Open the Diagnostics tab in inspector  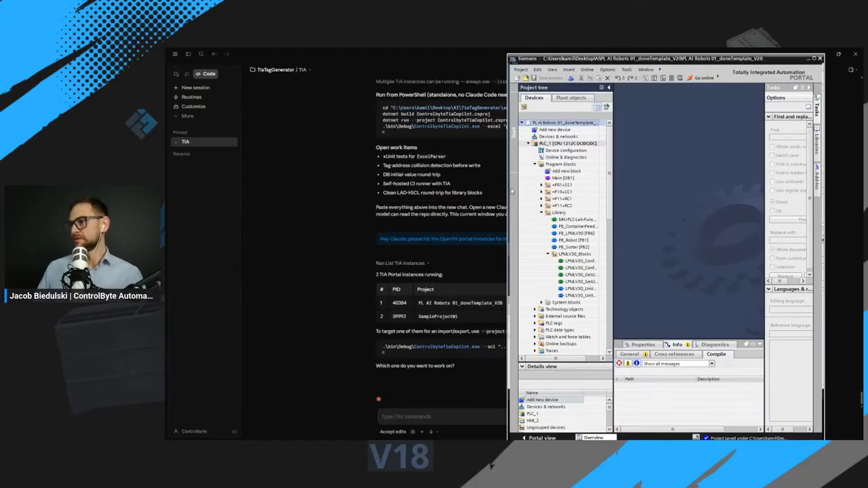715,344
